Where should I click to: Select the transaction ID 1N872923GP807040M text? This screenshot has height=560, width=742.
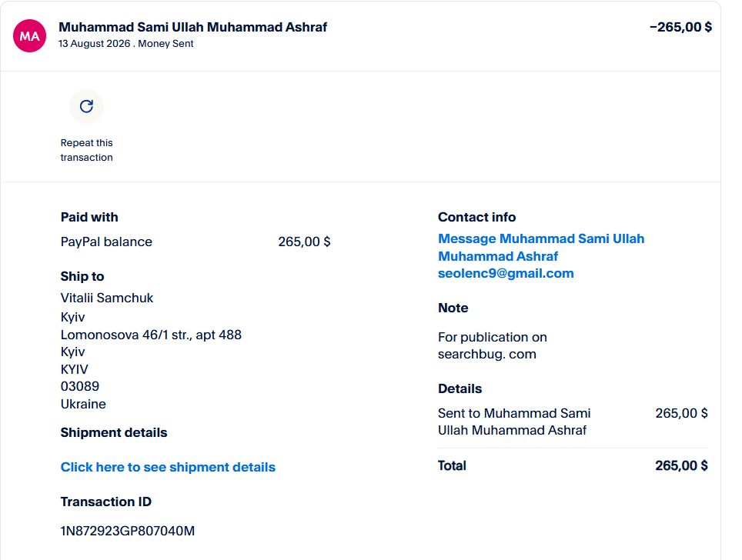tap(127, 531)
